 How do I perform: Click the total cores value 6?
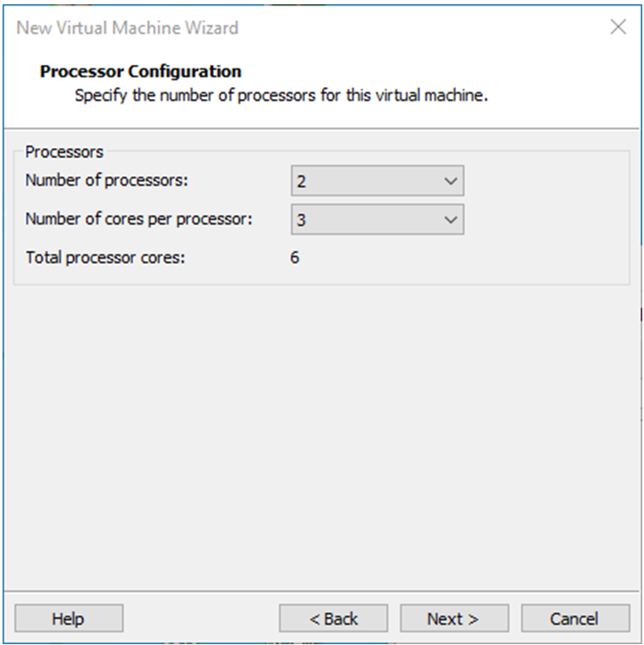pyautogui.click(x=295, y=257)
